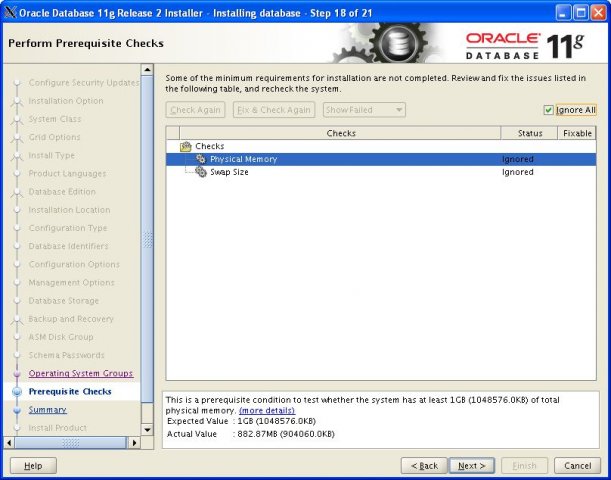This screenshot has width=611, height=480.
Task: Click the Help button
Action: 33,466
